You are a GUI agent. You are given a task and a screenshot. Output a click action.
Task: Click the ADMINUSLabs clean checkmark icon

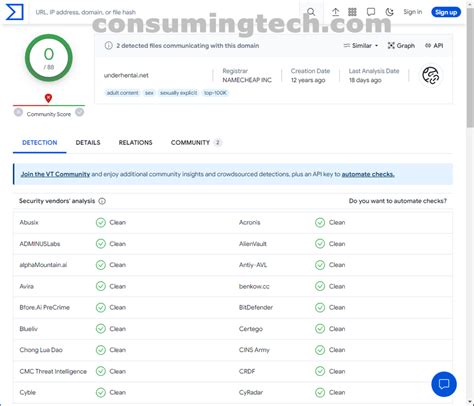click(101, 244)
